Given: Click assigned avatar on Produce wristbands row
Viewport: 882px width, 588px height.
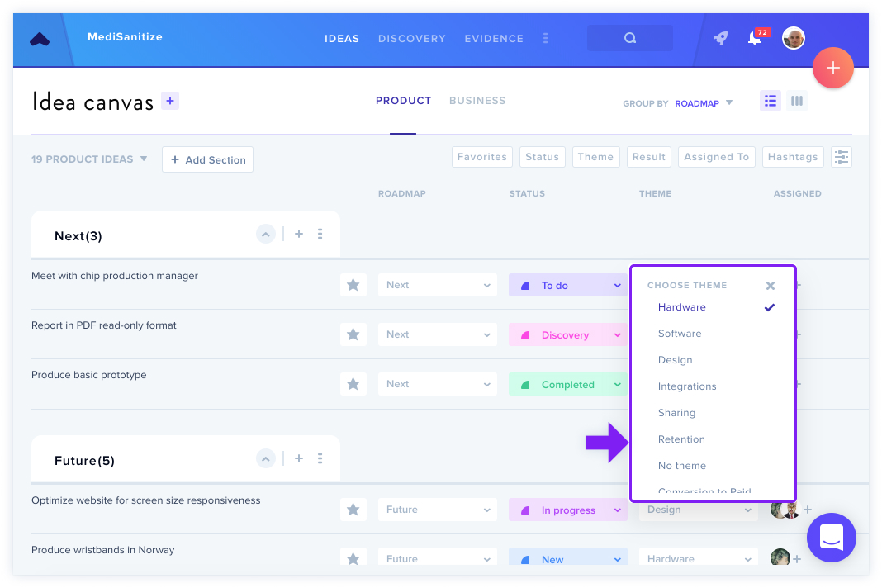Looking at the screenshot, I should [780, 557].
